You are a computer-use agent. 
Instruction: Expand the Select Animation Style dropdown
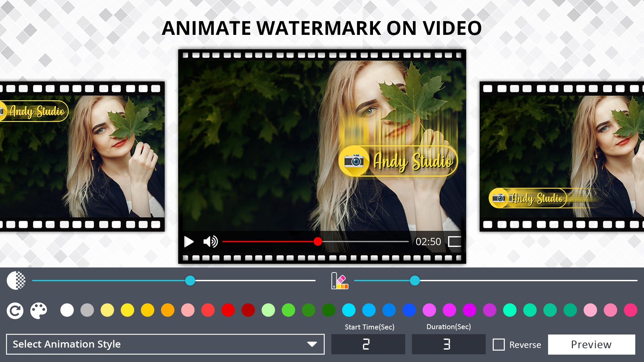tap(165, 344)
